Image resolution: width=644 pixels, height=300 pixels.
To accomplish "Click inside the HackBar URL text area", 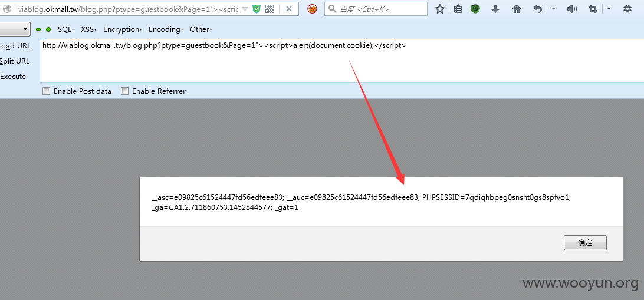I will (x=341, y=60).
